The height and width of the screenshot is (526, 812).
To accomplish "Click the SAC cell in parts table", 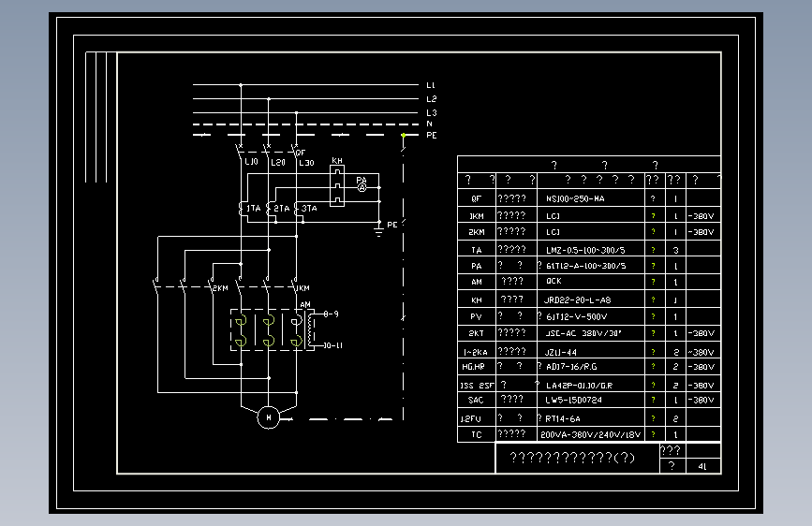I will 476,400.
